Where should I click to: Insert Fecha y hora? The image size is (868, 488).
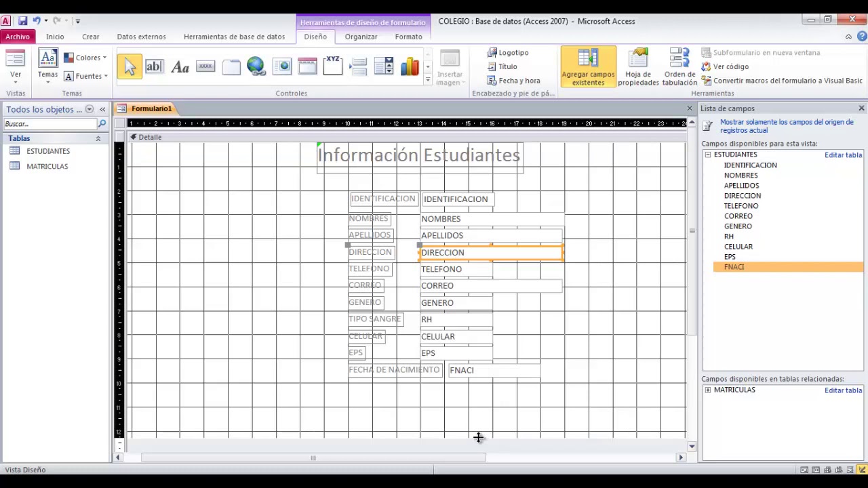click(x=513, y=81)
